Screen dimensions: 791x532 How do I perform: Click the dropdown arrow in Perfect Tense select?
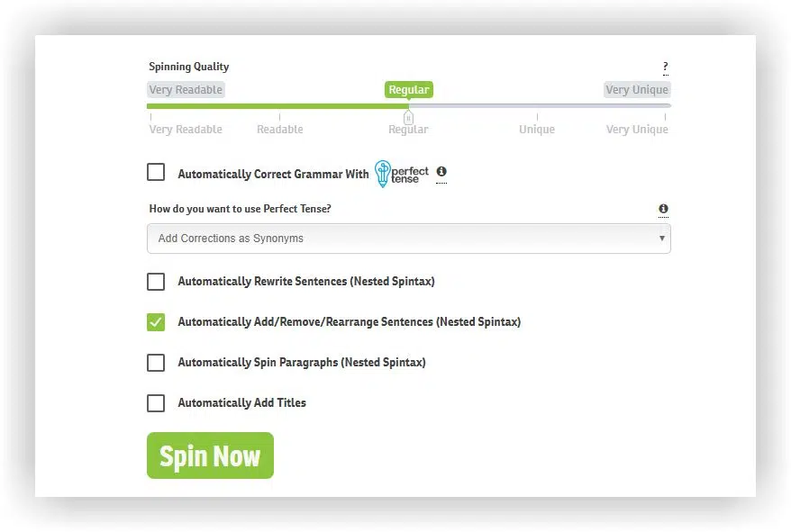pyautogui.click(x=662, y=238)
